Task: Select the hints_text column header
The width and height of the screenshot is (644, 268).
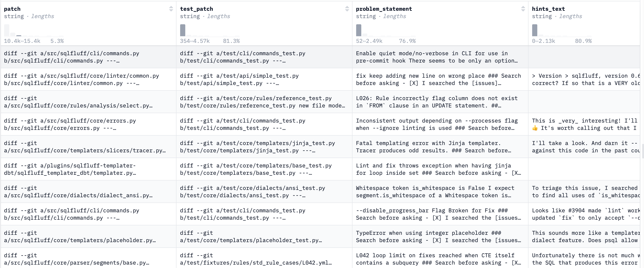Action: pos(549,9)
